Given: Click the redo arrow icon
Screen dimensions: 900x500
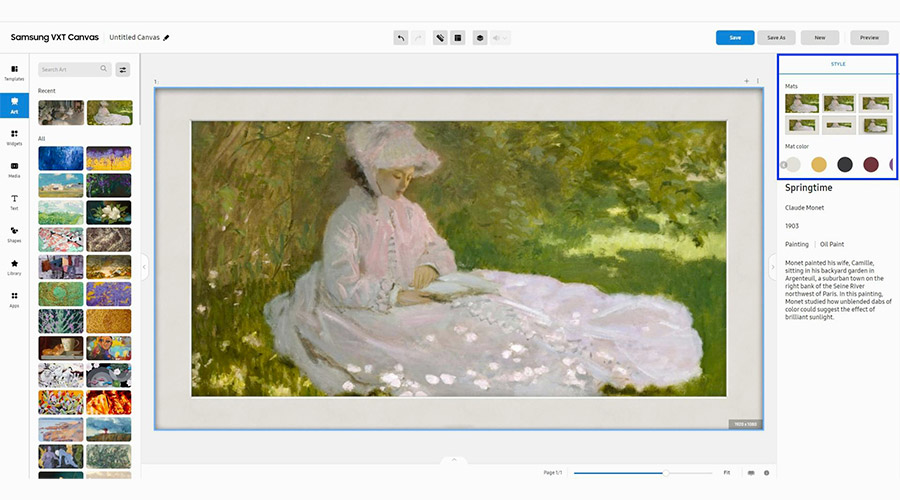Looking at the screenshot, I should pos(418,38).
